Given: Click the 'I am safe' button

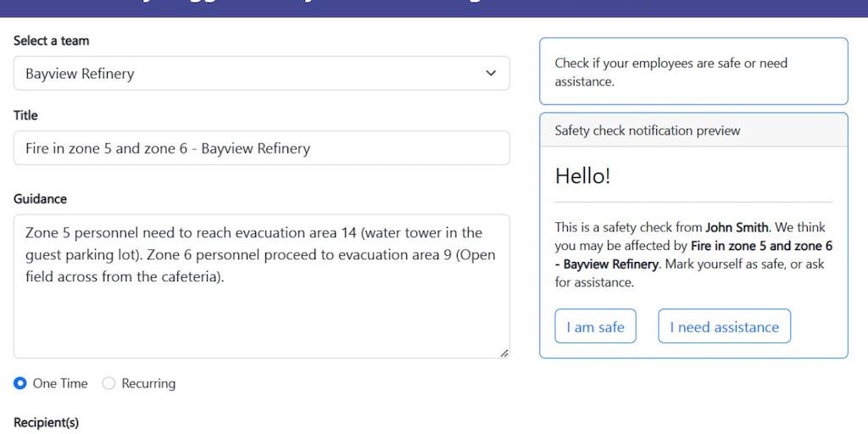Looking at the screenshot, I should (x=595, y=327).
